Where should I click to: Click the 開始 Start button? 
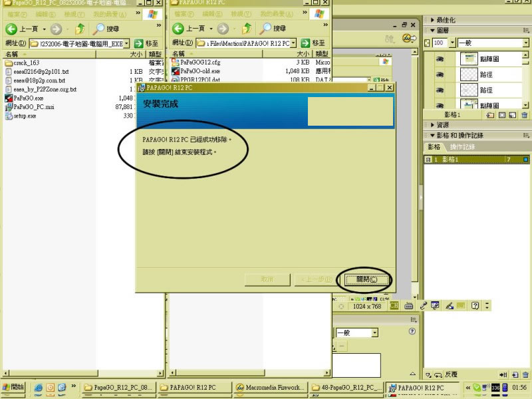pyautogui.click(x=13, y=387)
